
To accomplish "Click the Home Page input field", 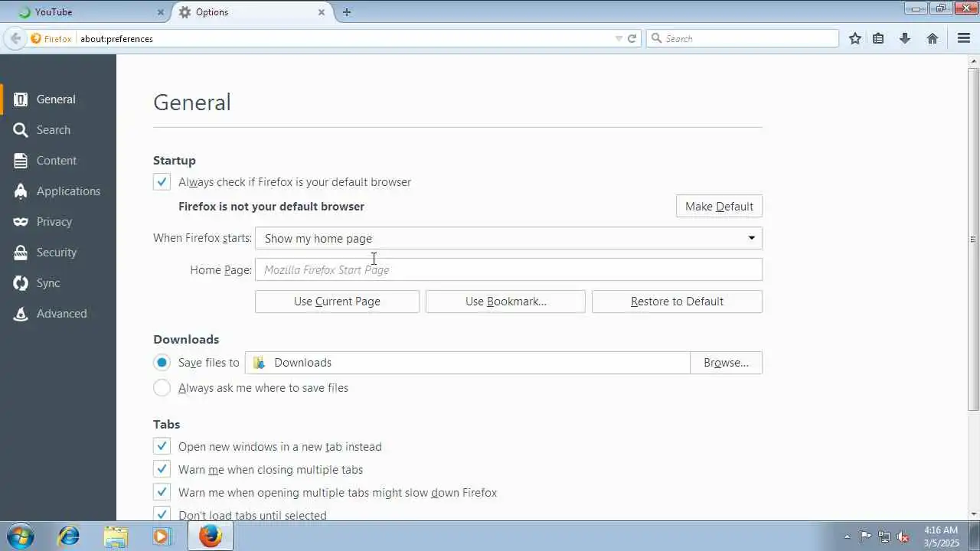I will click(508, 269).
